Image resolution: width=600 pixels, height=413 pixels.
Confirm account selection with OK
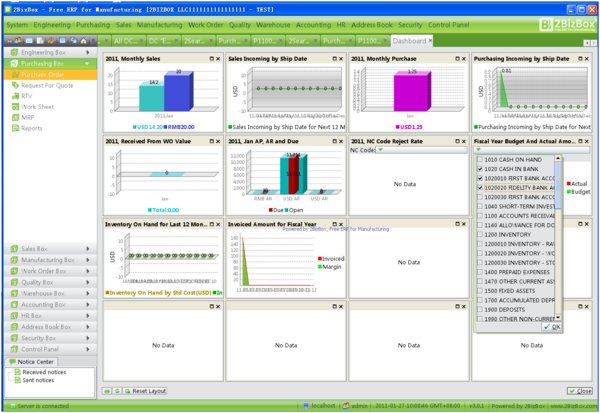click(x=552, y=326)
